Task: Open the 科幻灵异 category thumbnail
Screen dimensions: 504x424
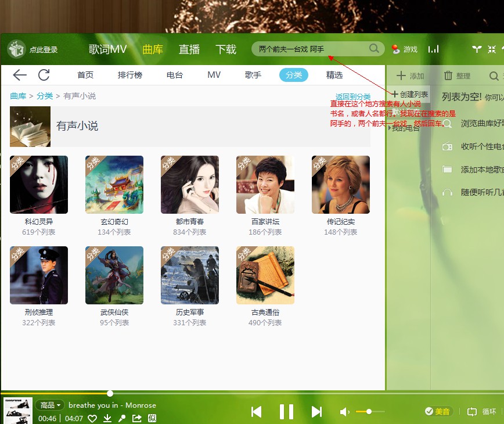Action: pos(39,185)
